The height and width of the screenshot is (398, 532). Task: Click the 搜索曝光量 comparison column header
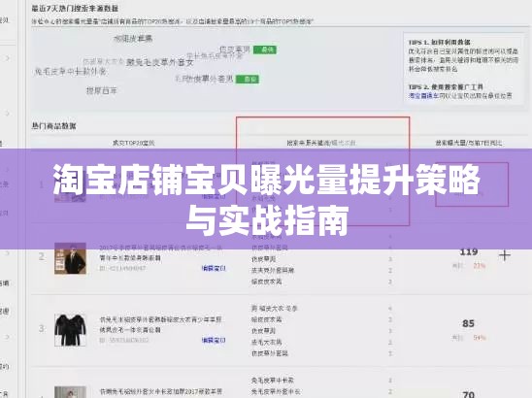(469, 143)
